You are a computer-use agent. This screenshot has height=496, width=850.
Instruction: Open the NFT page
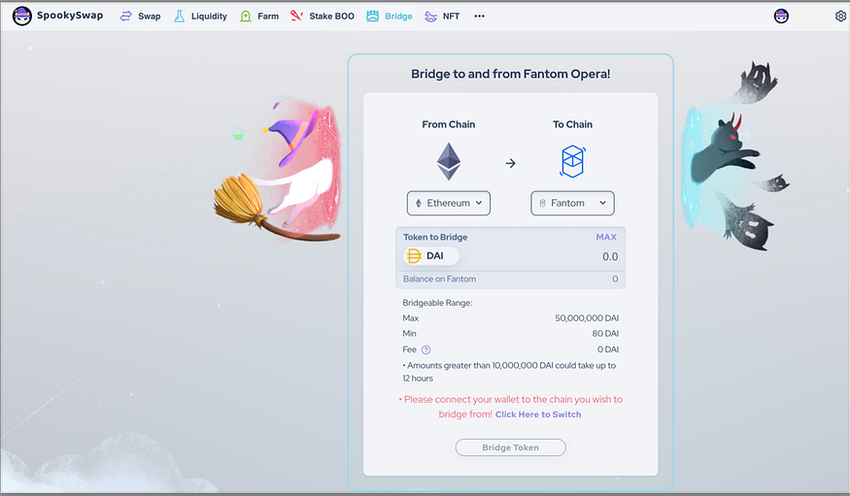click(x=451, y=16)
